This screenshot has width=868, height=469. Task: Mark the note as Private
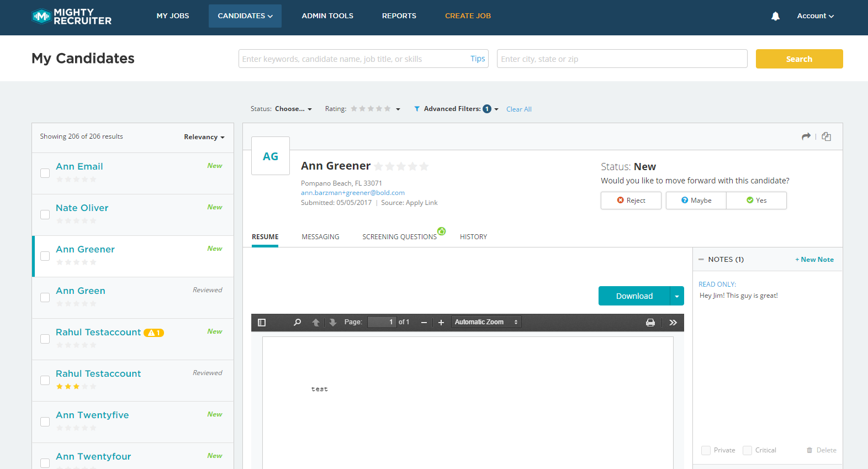706,450
